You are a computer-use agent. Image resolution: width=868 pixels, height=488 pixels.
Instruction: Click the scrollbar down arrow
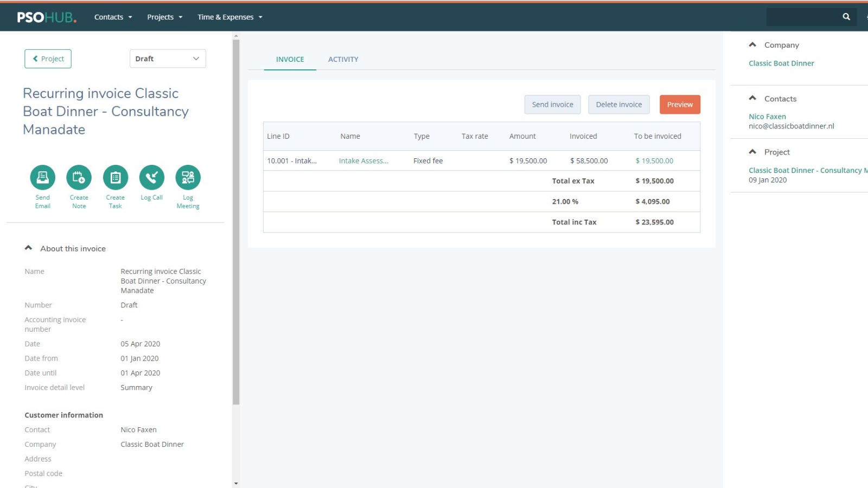235,483
